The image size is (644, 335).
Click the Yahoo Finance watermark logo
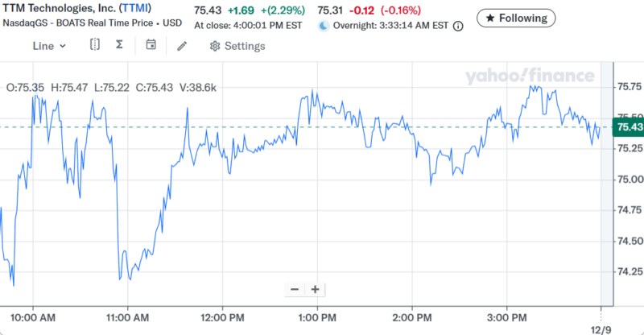coord(529,77)
